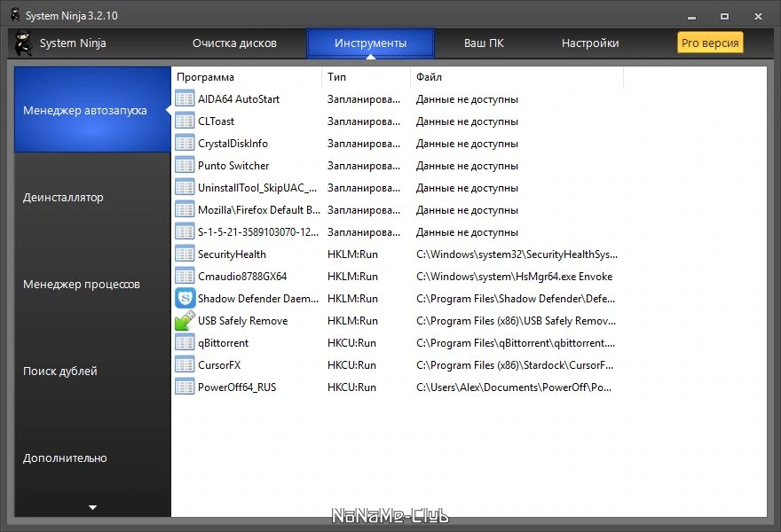The width and height of the screenshot is (781, 532).
Task: Open Дополнительно in sidebar
Action: point(65,458)
